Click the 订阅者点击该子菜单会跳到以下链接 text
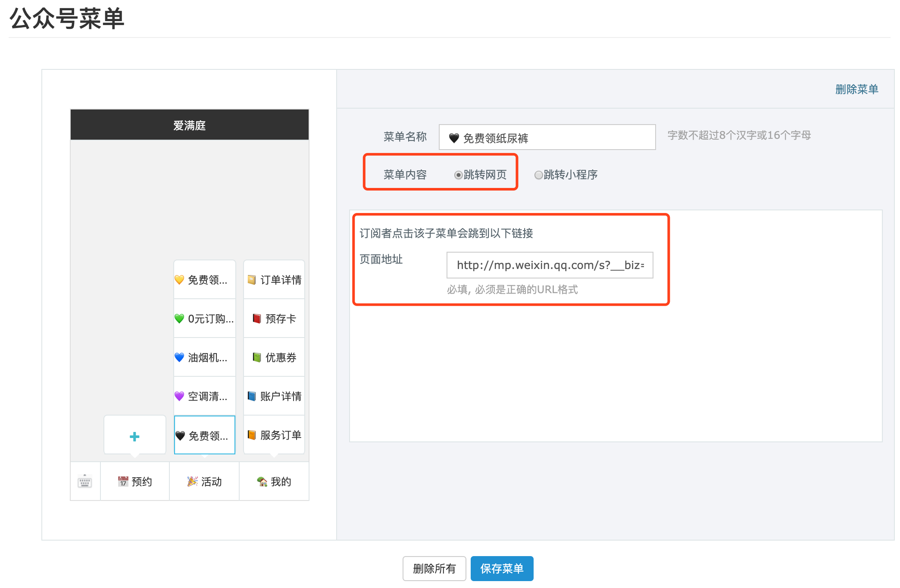The height and width of the screenshot is (588, 900). pos(446,233)
